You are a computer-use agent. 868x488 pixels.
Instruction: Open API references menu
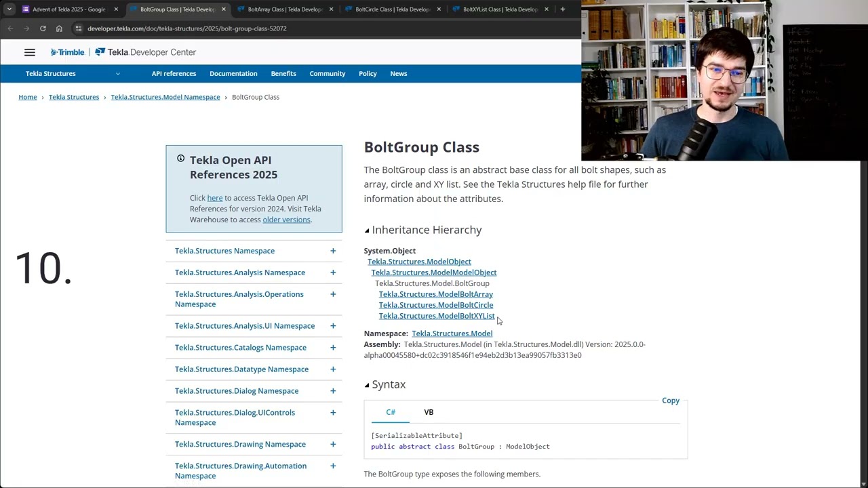174,73
